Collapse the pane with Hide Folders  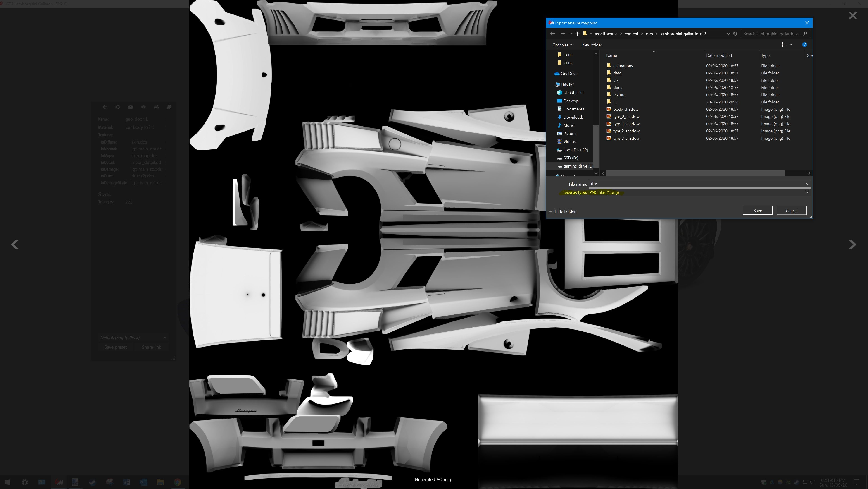pyautogui.click(x=563, y=211)
